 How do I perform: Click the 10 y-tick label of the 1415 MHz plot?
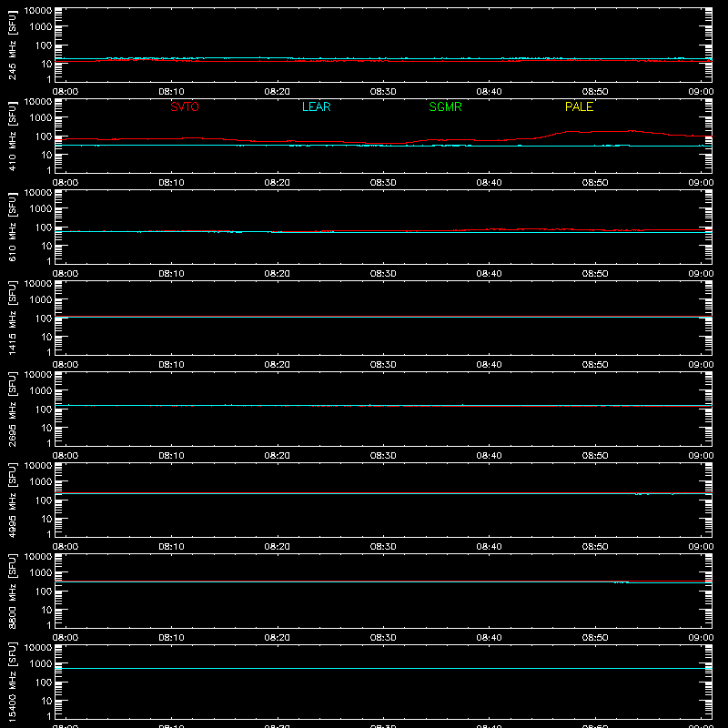click(46, 337)
